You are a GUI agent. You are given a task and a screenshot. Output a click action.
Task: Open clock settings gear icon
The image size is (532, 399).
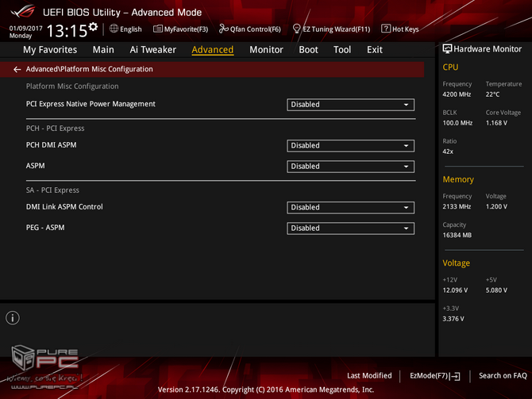[93, 27]
